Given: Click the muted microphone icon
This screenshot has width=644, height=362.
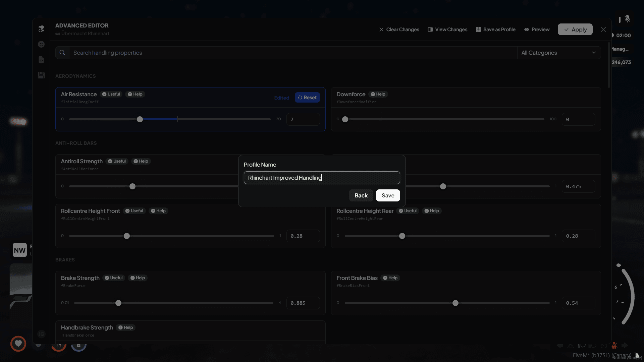Looking at the screenshot, I should pos(627,19).
